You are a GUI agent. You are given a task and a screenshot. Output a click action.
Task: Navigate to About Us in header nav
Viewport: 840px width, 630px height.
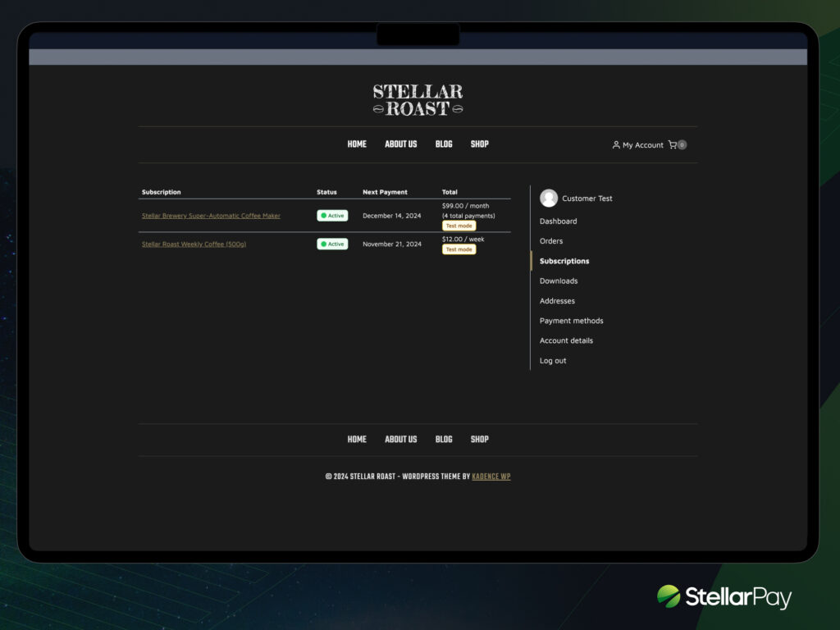[x=400, y=144]
